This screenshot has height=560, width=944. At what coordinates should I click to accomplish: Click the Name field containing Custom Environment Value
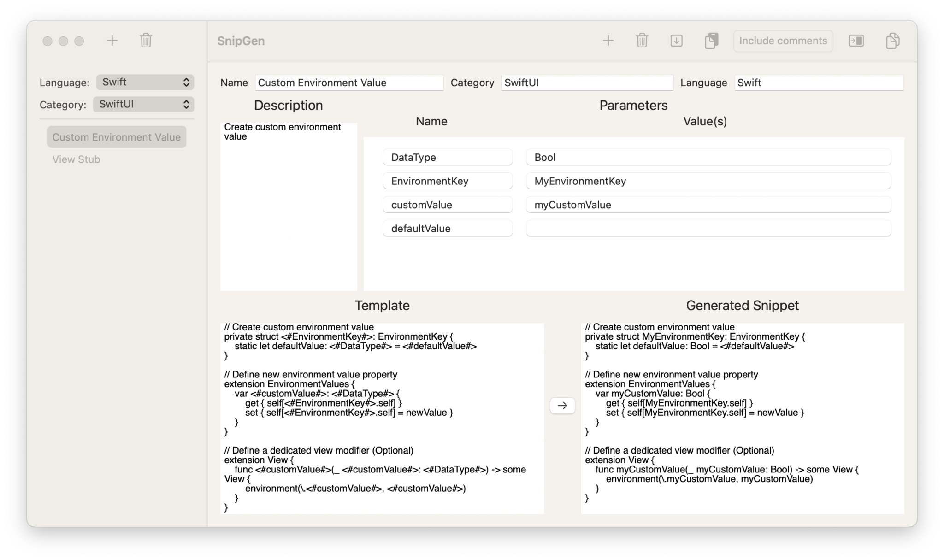pos(349,83)
